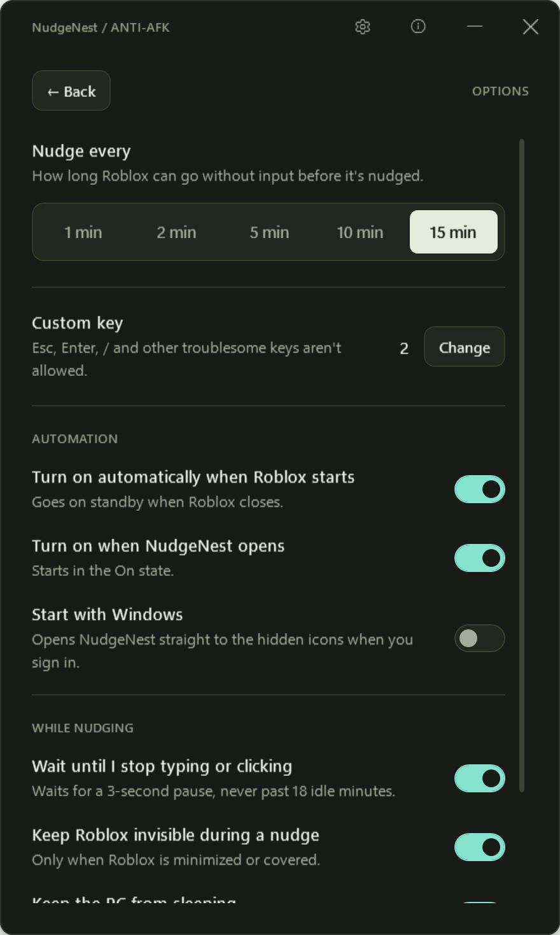
Task: Close the NudgeNest window
Action: coord(531,27)
